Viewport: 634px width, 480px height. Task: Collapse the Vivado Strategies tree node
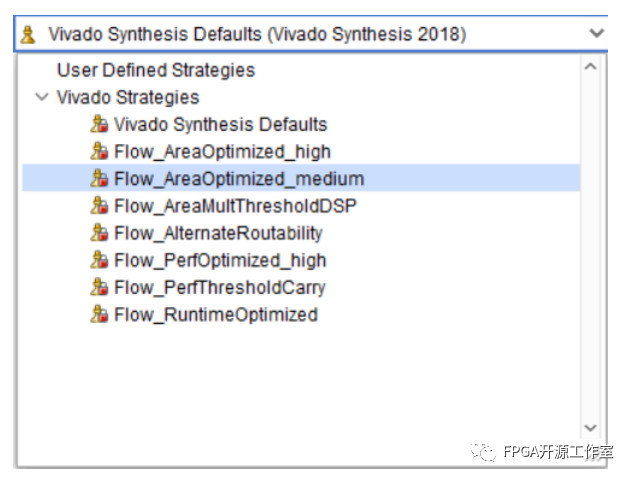(x=41, y=98)
